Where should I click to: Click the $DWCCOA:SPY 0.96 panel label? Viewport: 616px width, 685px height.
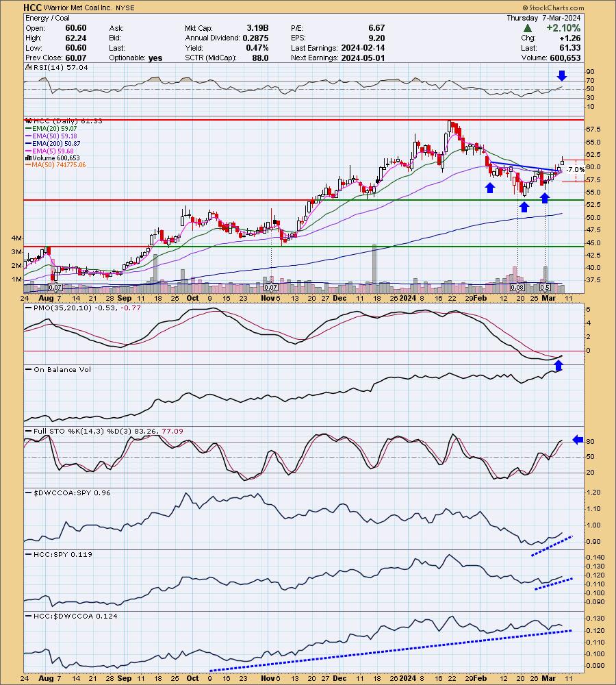[72, 493]
